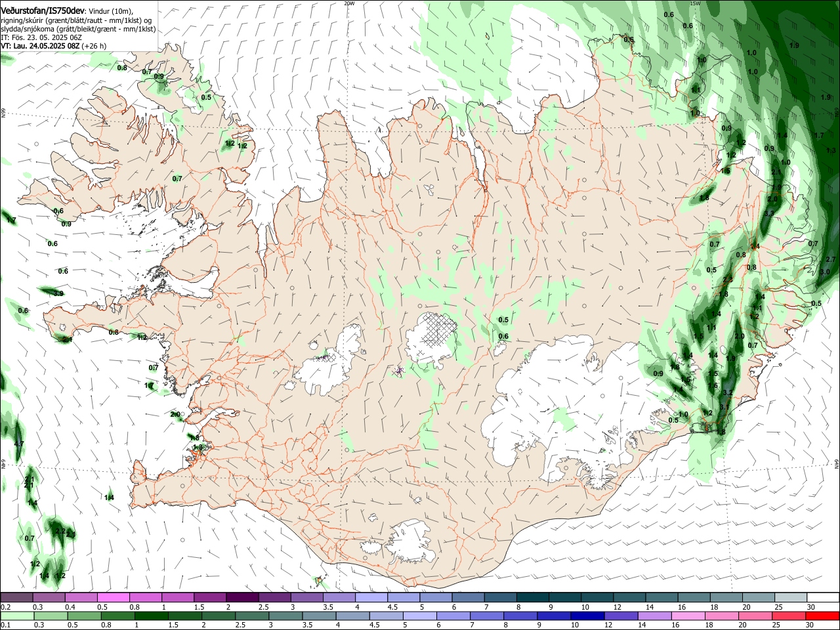This screenshot has width=840, height=630.
Task: Select the purple legend swatch between 0.2 and 0.3
Action: point(16,597)
